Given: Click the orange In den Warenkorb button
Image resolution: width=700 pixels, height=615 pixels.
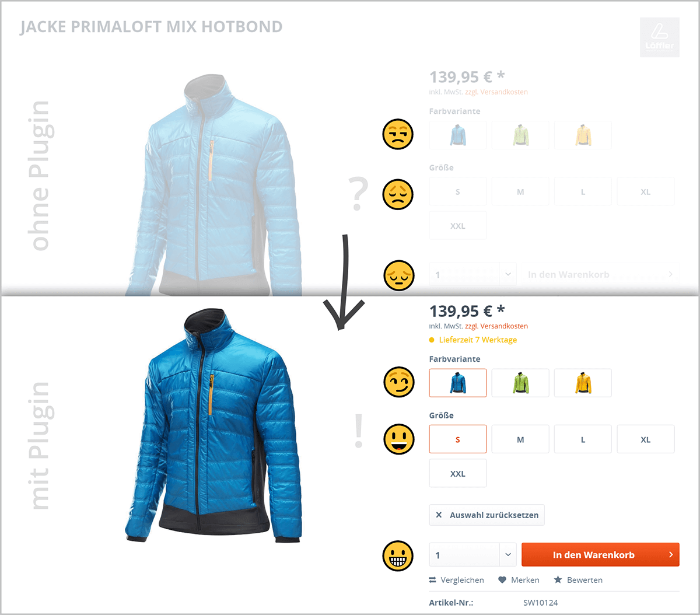Looking at the screenshot, I should [x=600, y=555].
